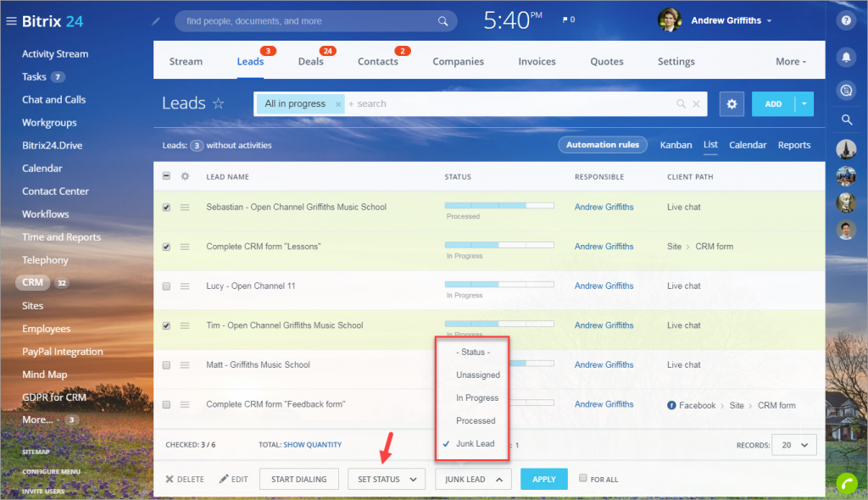The width and height of the screenshot is (868, 500).
Task: Open Andrew Griffiths link in Sebastian row
Action: [604, 207]
